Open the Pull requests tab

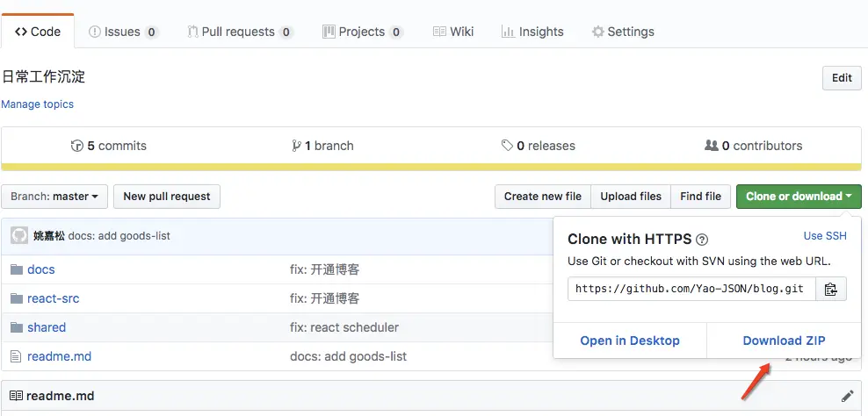[239, 32]
